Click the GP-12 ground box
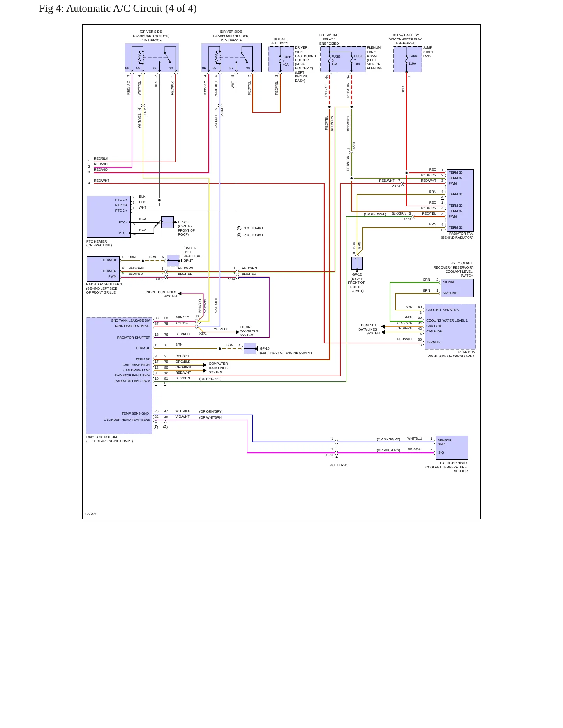Image resolution: width=563 pixels, height=728 pixels. [x=357, y=264]
